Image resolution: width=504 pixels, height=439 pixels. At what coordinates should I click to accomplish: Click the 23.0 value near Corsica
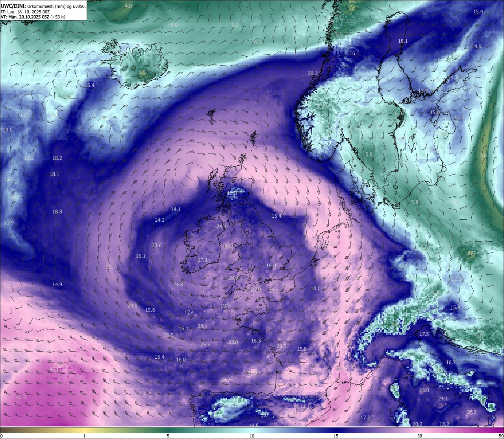[x=424, y=390]
